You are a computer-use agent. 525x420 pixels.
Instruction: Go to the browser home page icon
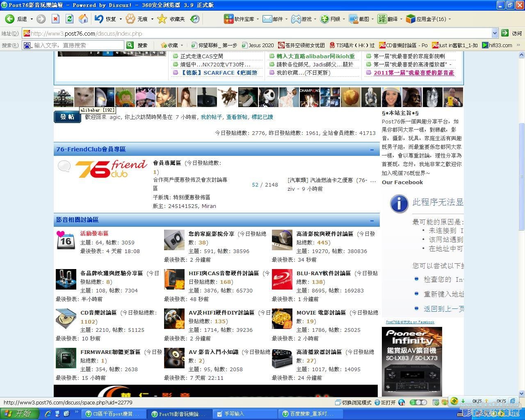tap(83, 19)
